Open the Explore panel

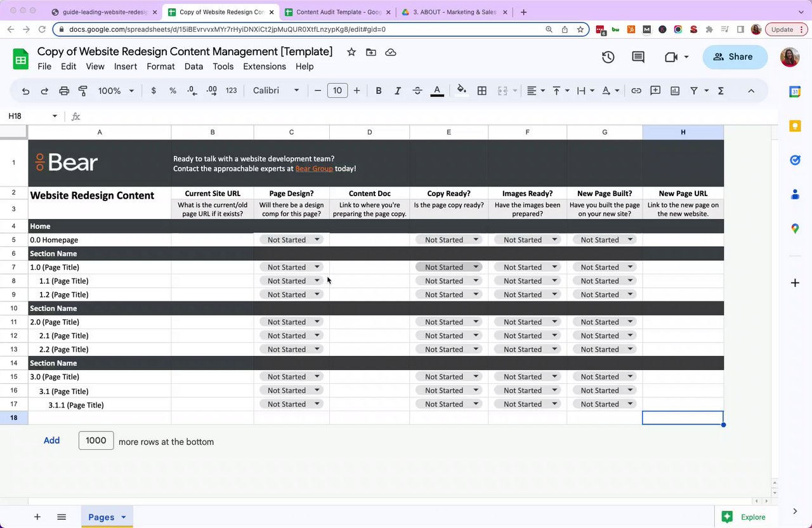[744, 517]
